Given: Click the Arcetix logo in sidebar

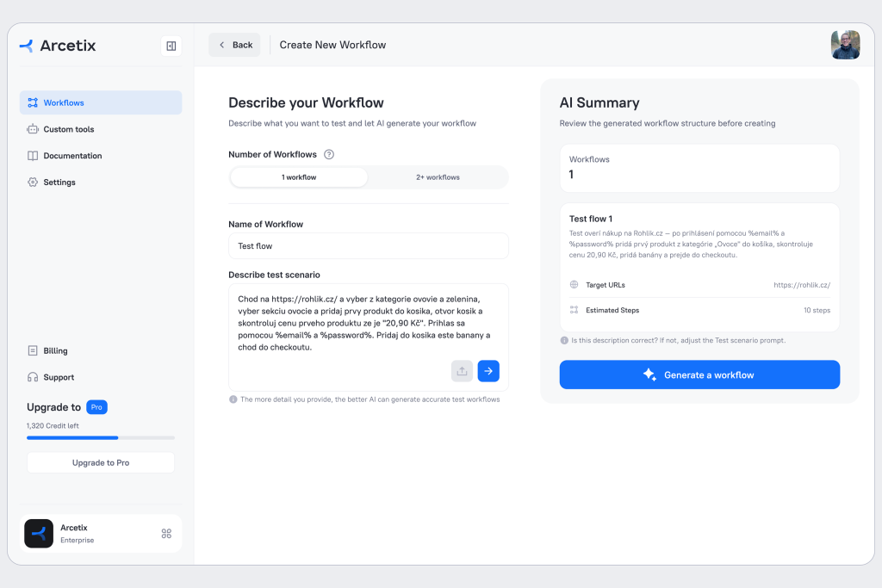Looking at the screenshot, I should pyautogui.click(x=58, y=46).
